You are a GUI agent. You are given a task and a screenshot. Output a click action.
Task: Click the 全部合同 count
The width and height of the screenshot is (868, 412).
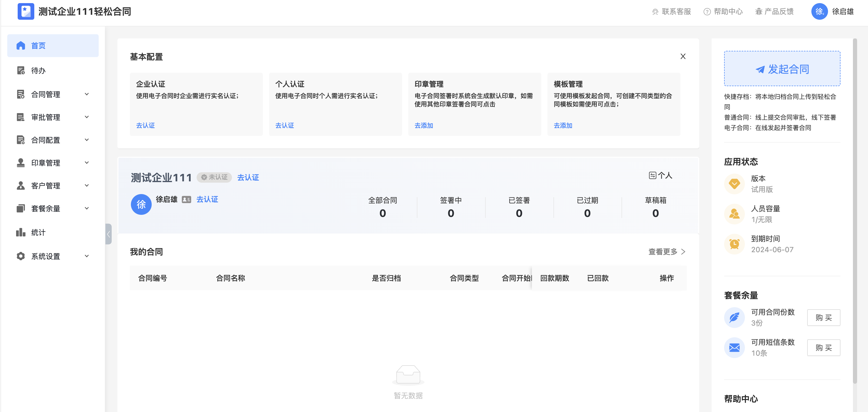(383, 213)
